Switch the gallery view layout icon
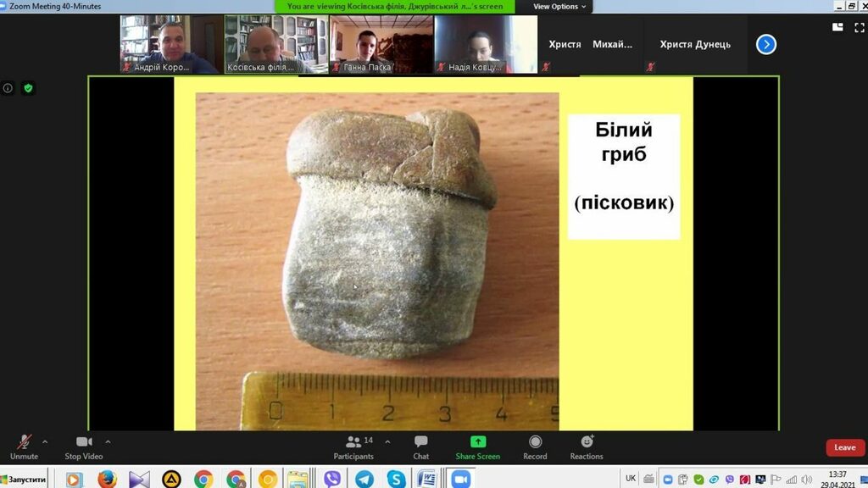This screenshot has height=488, width=868. [x=837, y=26]
